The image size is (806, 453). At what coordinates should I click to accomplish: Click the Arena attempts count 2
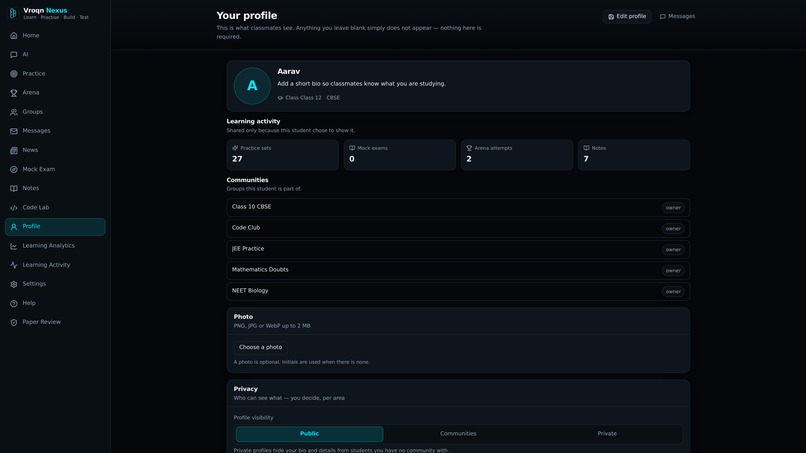(469, 159)
